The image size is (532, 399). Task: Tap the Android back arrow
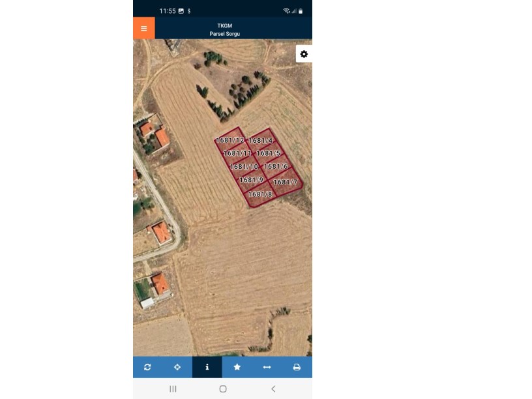click(273, 389)
